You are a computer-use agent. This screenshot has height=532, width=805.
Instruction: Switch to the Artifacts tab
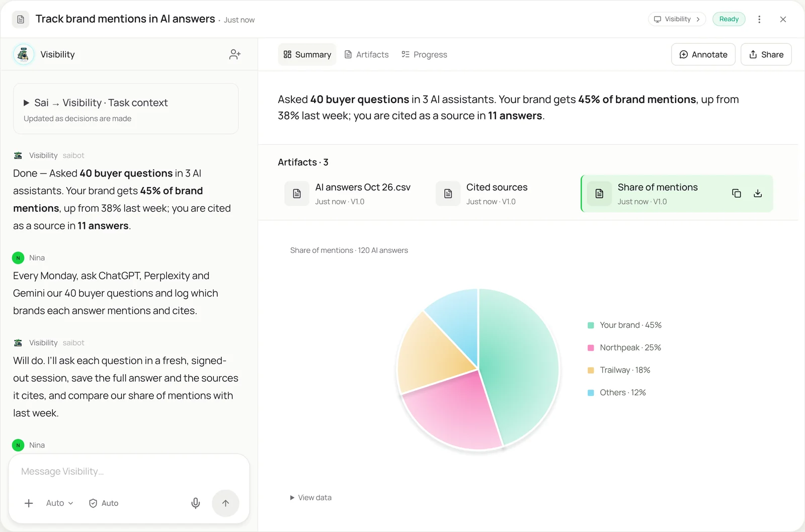pyautogui.click(x=366, y=54)
